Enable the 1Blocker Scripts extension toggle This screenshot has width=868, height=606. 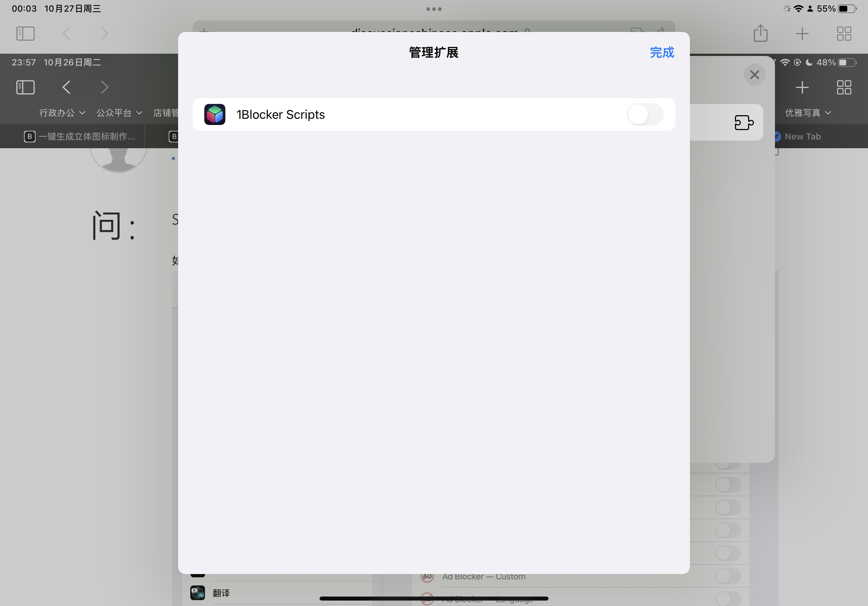[x=644, y=114]
